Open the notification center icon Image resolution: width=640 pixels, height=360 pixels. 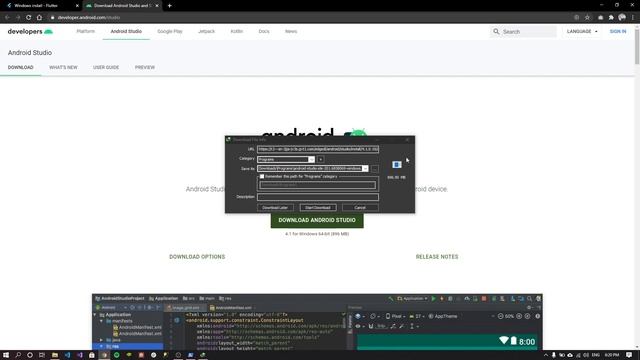tap(629, 355)
